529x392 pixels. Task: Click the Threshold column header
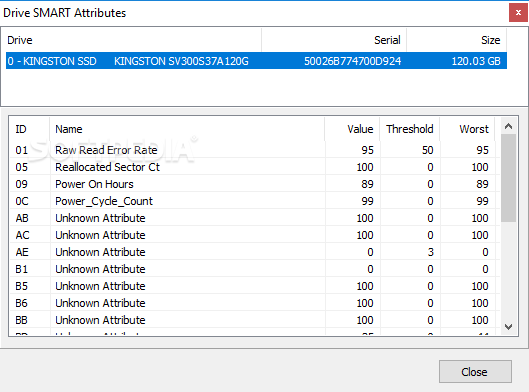pyautogui.click(x=410, y=129)
